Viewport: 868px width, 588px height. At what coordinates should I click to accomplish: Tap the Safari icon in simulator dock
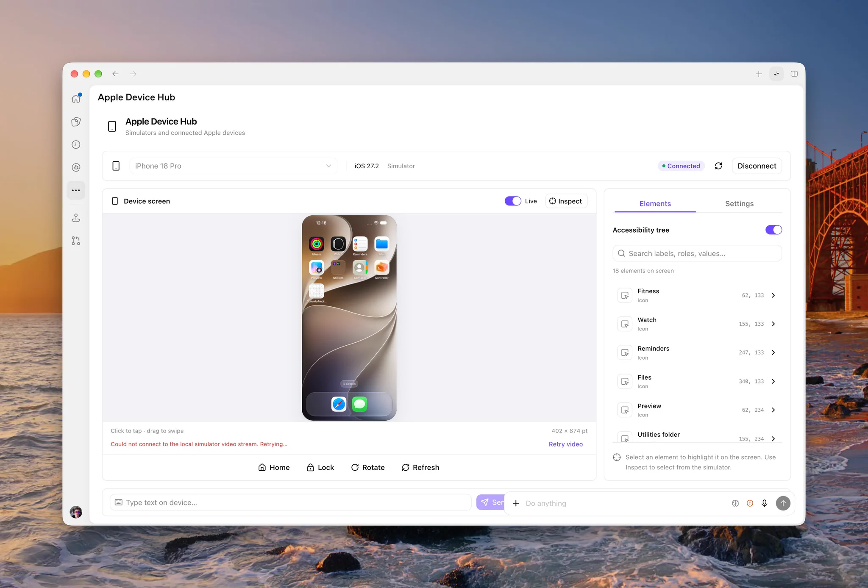point(339,404)
